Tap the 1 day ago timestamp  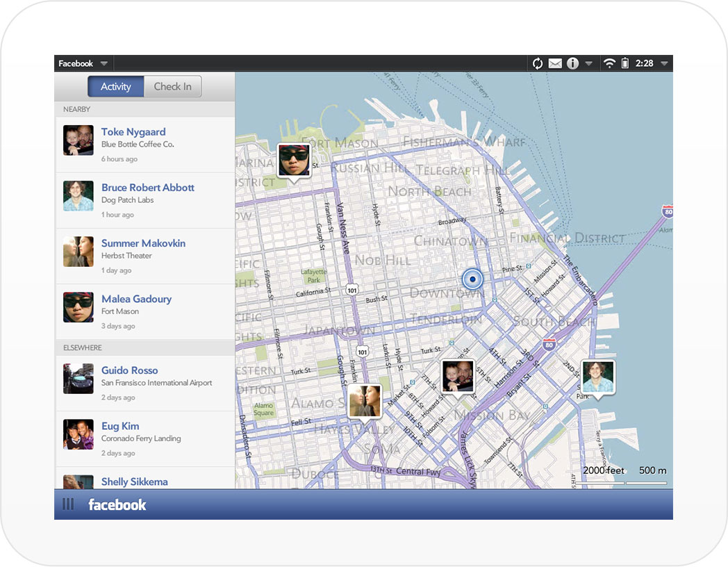(117, 271)
